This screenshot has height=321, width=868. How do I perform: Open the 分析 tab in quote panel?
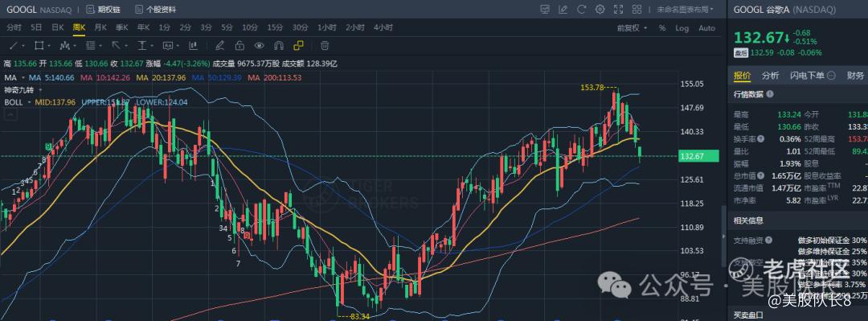pyautogui.click(x=769, y=76)
